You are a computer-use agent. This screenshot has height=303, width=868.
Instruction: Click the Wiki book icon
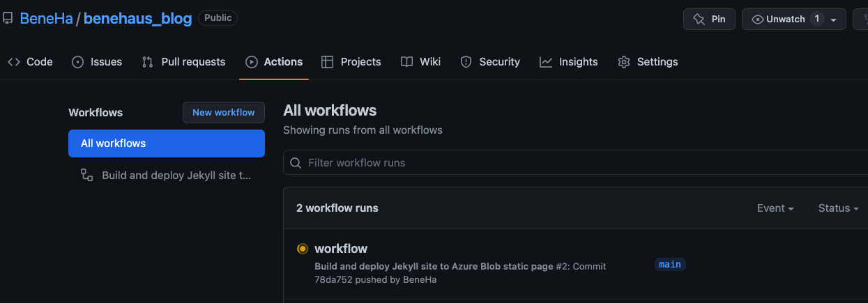(x=407, y=61)
